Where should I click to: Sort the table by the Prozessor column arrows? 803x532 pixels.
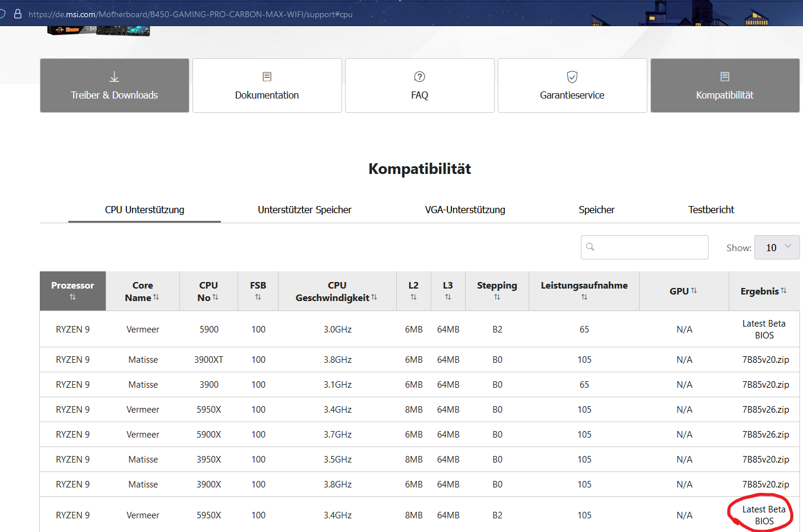(72, 297)
